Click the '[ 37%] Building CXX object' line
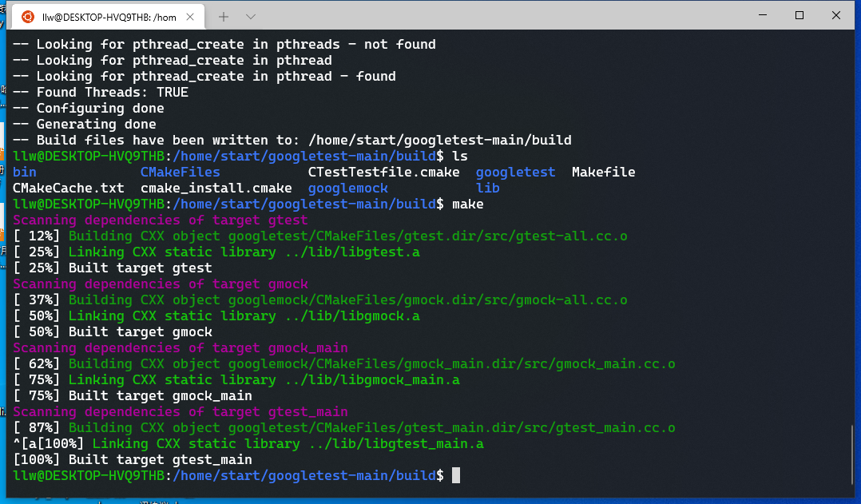The width and height of the screenshot is (861, 504). (x=320, y=300)
